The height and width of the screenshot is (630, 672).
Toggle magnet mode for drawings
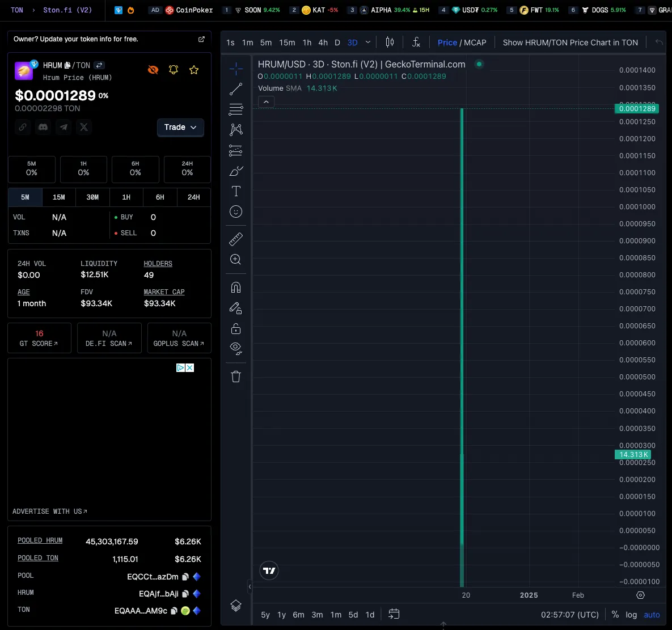click(236, 287)
